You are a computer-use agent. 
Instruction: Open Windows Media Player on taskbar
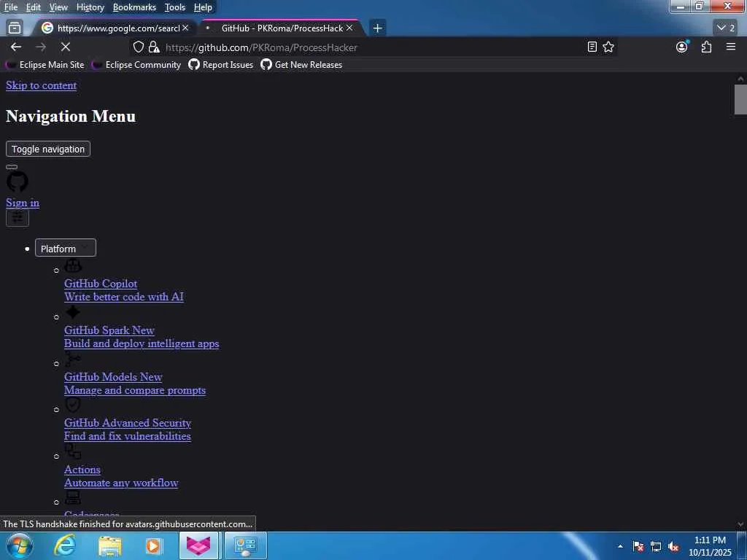pyautogui.click(x=153, y=545)
